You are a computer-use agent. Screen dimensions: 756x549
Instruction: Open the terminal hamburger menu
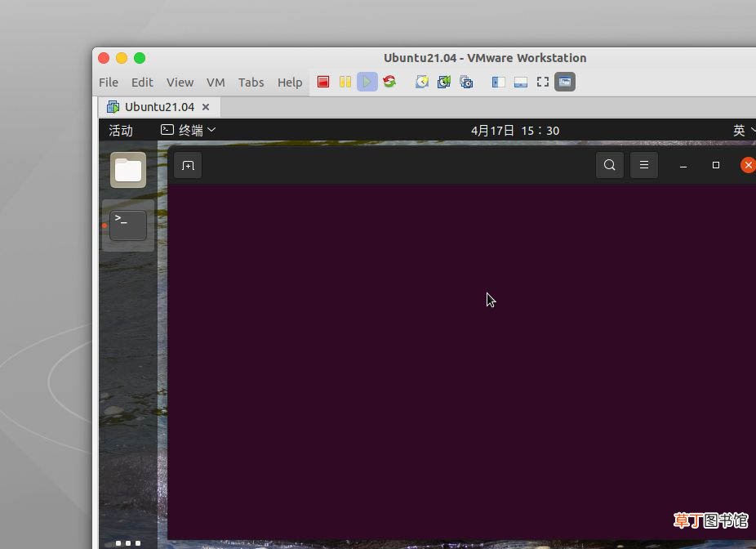click(644, 165)
